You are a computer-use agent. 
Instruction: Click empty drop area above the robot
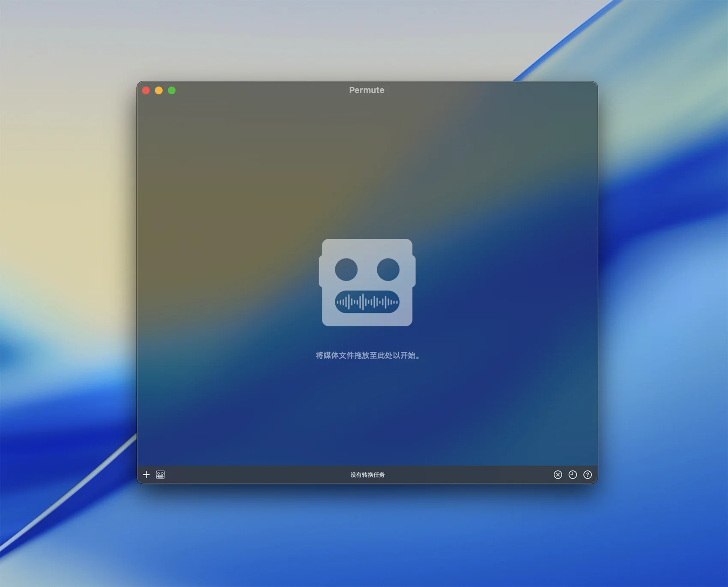(367, 171)
